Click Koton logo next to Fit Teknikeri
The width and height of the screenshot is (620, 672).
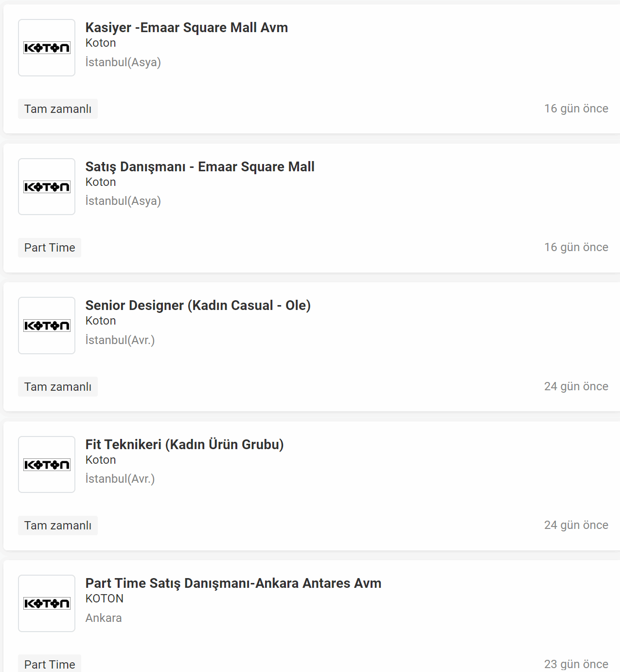click(x=47, y=465)
